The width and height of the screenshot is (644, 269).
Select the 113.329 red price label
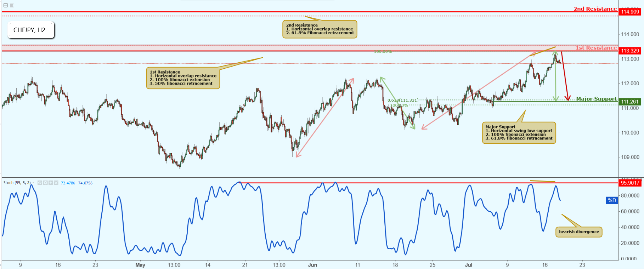(630, 51)
